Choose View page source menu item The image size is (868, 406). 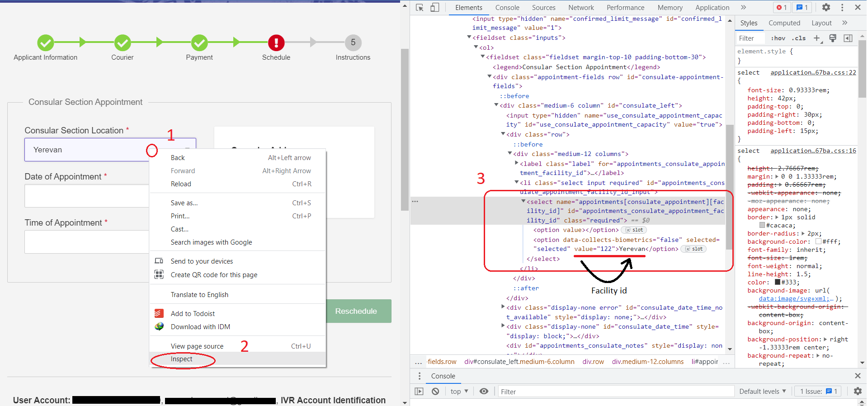pos(238,346)
